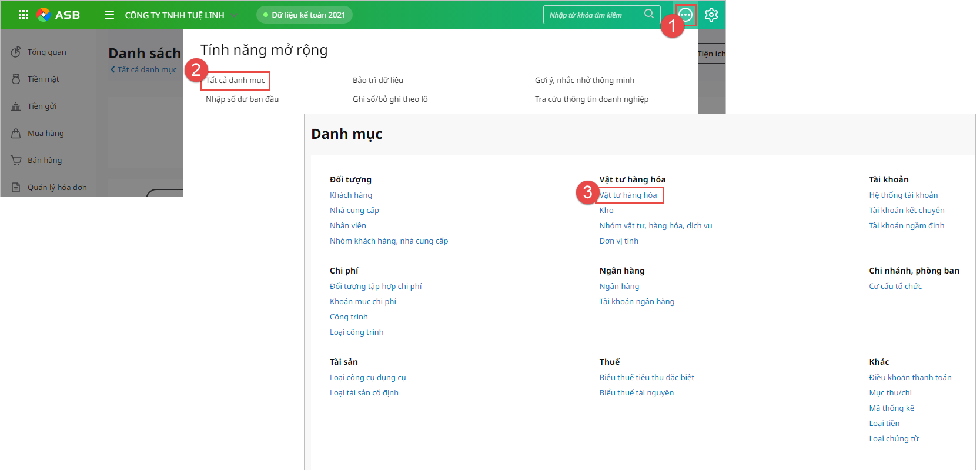The height and width of the screenshot is (476, 980).
Task: Click the ASB logo
Action: (58, 15)
